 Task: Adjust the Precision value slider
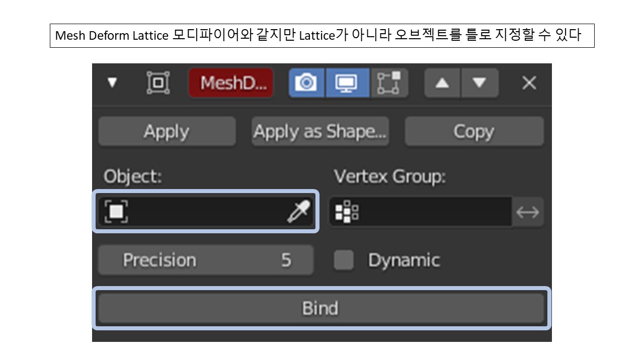tap(206, 260)
